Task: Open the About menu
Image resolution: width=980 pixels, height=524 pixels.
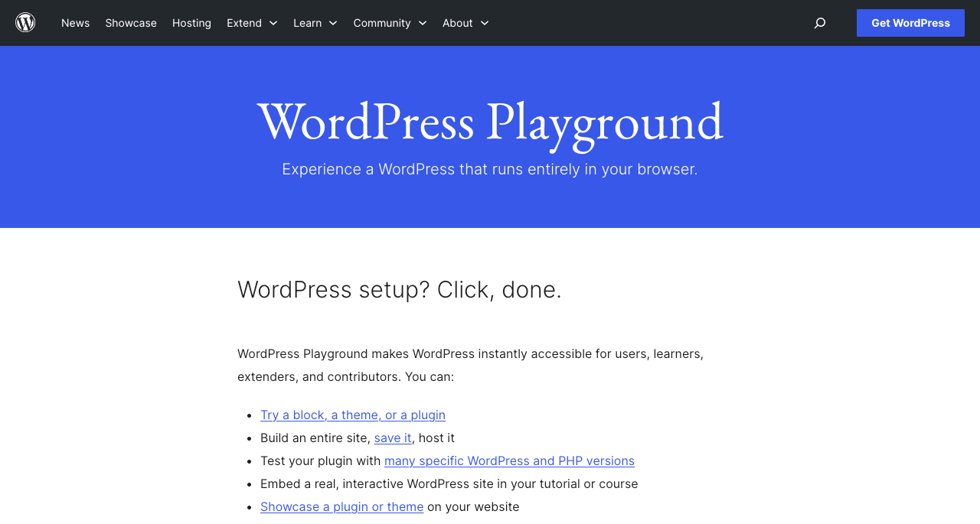Action: click(x=457, y=23)
